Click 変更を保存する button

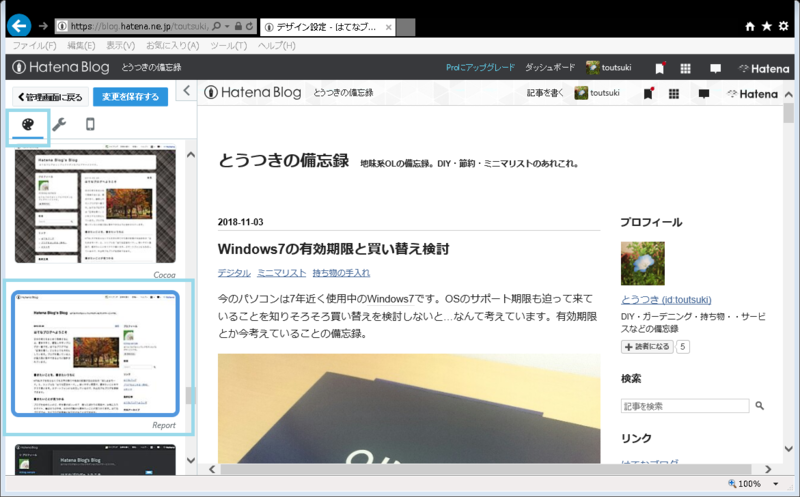click(x=130, y=96)
